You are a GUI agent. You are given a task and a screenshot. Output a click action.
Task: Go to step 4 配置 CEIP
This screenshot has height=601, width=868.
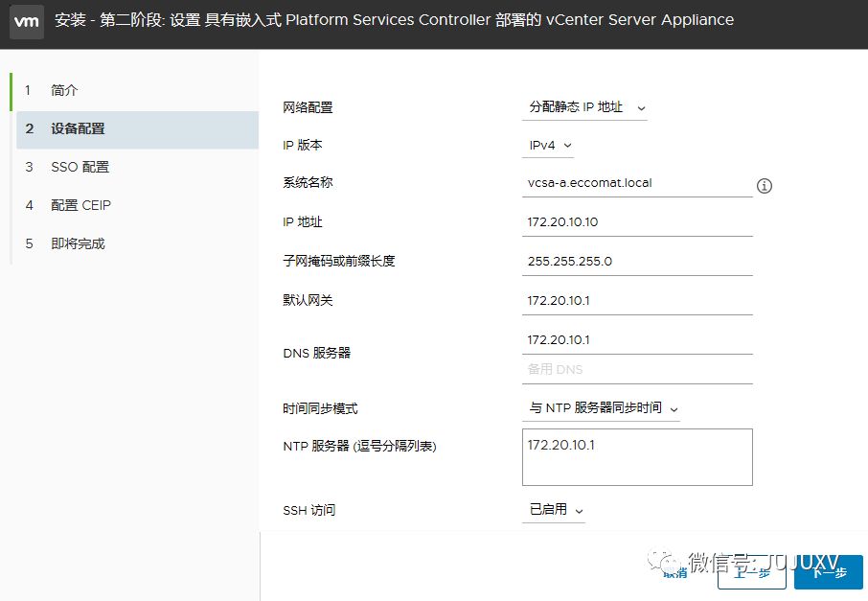coord(137,205)
